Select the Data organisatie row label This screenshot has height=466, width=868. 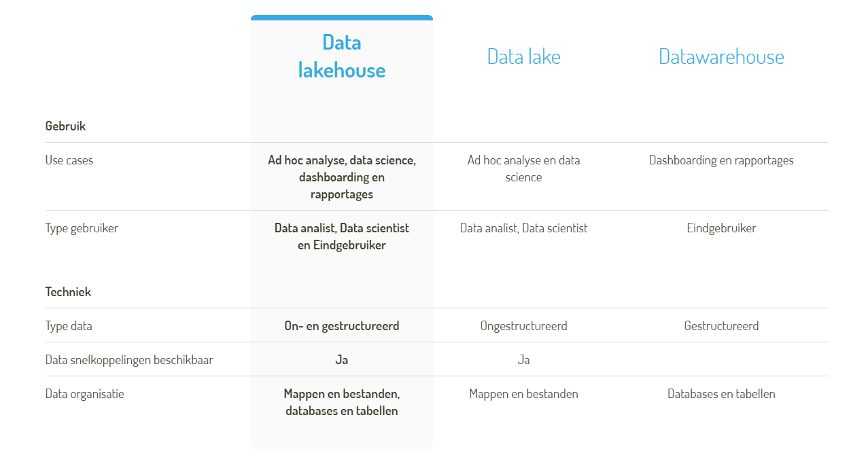tap(85, 394)
